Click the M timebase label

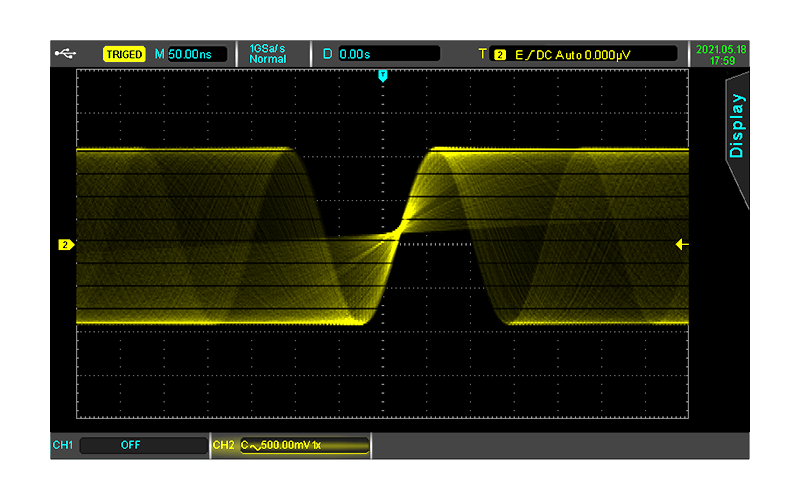click(160, 54)
